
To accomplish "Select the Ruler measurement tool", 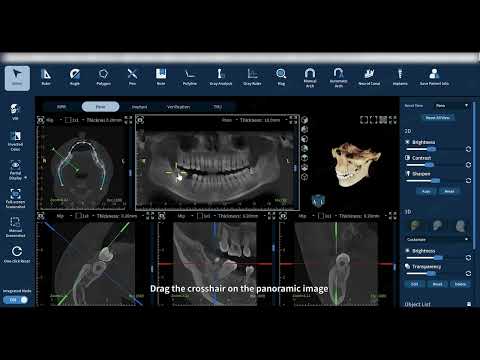I will click(x=46, y=77).
